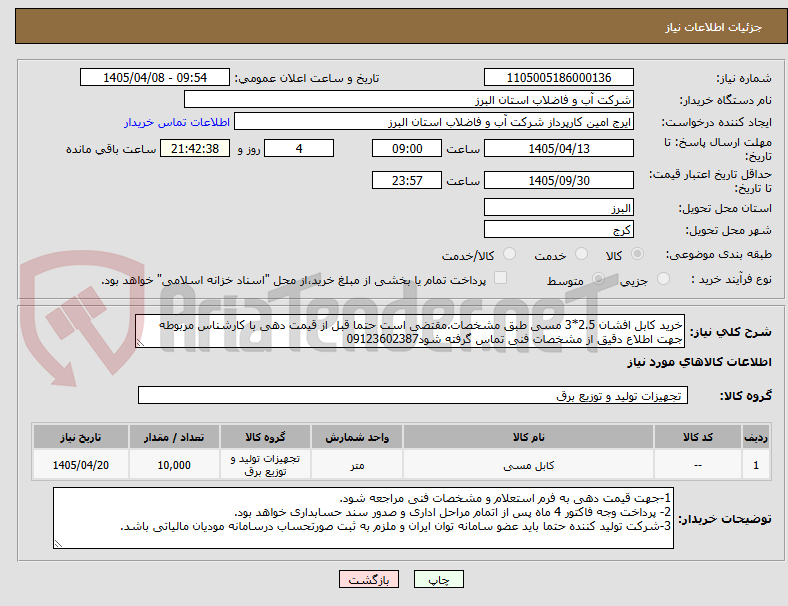Click the بازگشت back button
Viewport: 788px width, 606px height.
tap(369, 579)
